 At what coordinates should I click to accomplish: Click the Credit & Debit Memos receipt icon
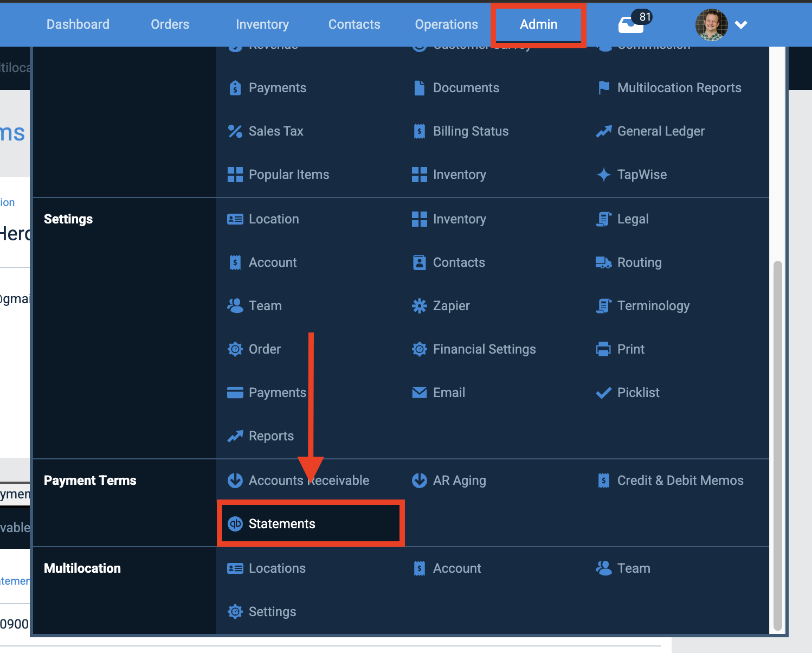[603, 481]
